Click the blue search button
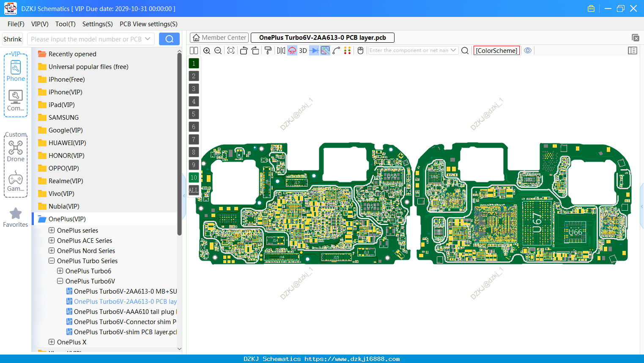Viewport: 644px width, 363px height. [x=169, y=39]
